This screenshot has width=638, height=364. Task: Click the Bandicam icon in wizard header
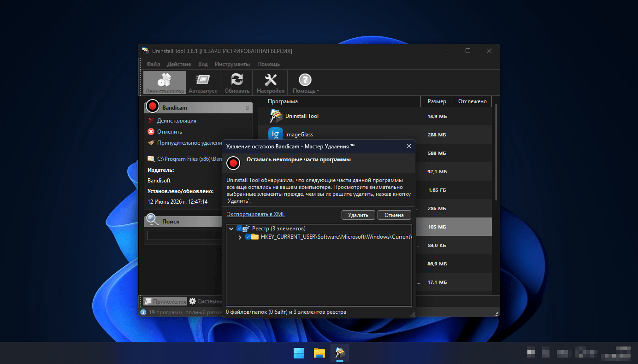(x=234, y=163)
